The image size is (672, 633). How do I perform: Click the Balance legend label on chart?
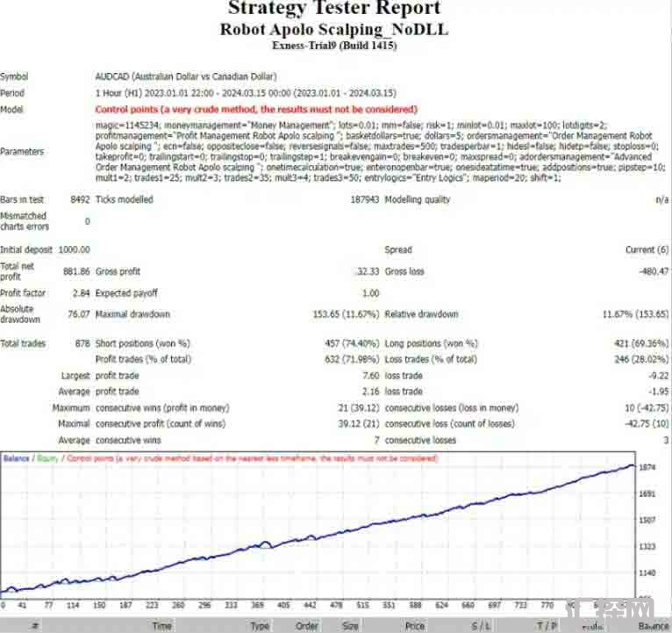tap(17, 458)
